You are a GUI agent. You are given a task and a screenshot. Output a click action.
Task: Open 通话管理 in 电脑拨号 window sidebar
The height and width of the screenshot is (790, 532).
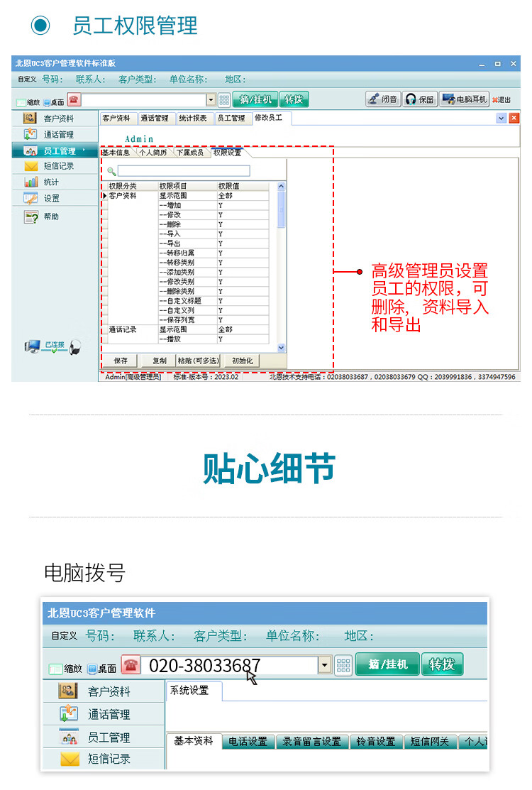pos(104,714)
